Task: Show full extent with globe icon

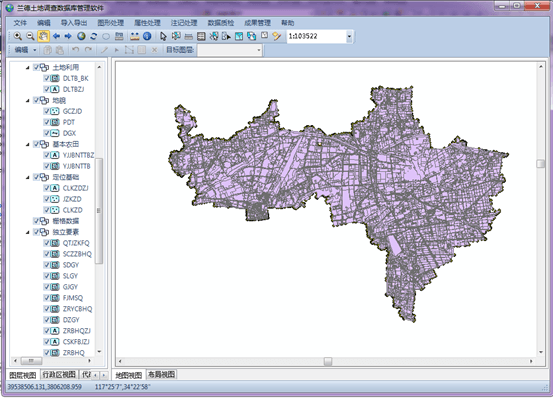Action: [x=81, y=36]
